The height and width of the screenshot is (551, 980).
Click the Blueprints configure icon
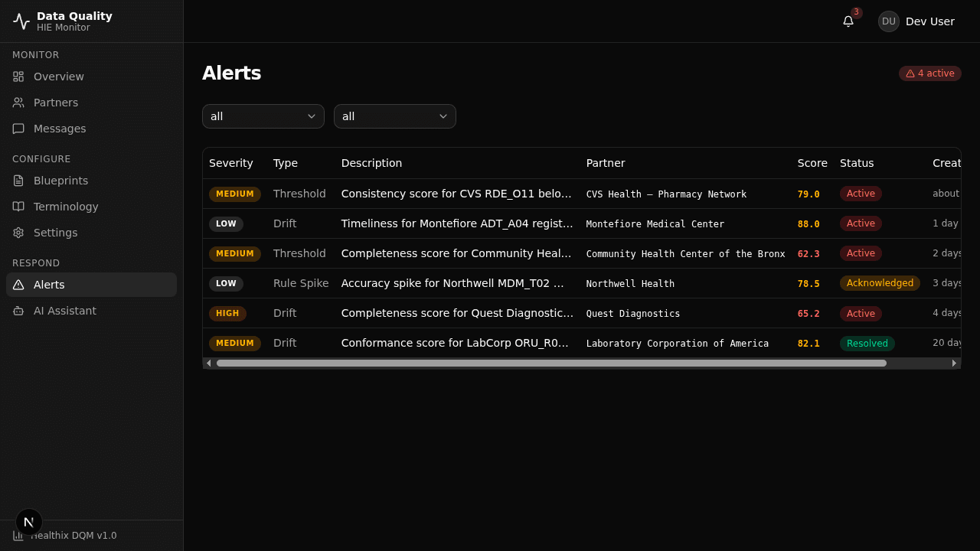pyautogui.click(x=18, y=181)
